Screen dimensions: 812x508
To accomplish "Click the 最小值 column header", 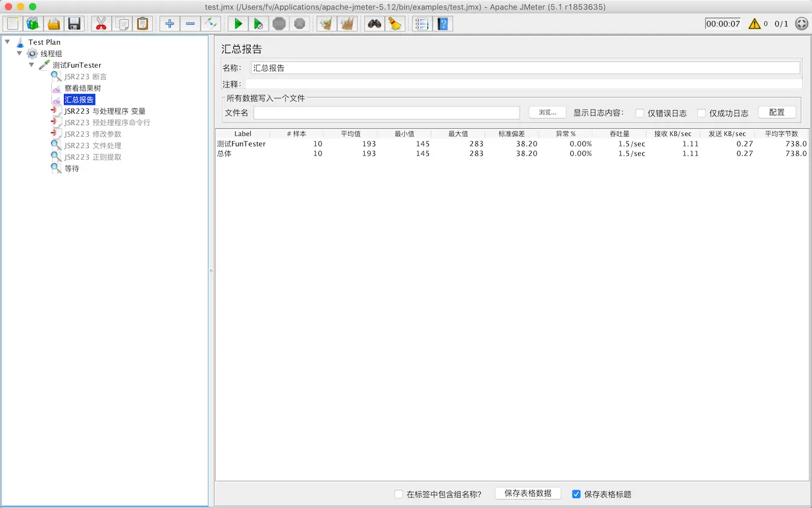I will point(404,134).
